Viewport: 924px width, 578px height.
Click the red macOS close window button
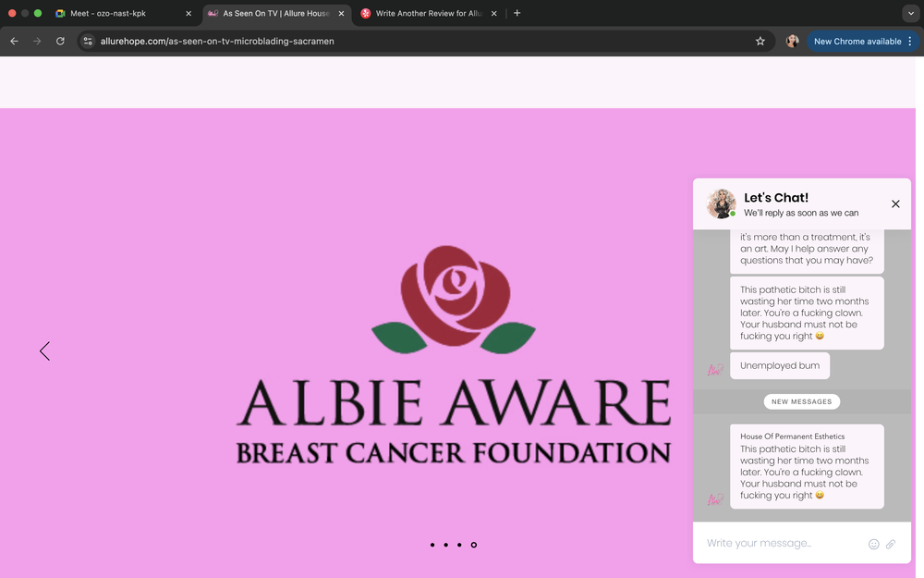click(12, 13)
